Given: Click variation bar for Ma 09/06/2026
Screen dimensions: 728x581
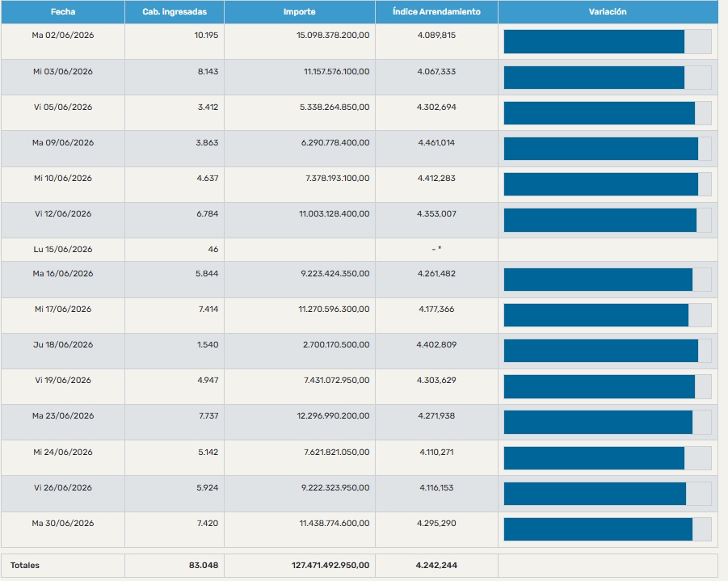Looking at the screenshot, I should pyautogui.click(x=608, y=149).
